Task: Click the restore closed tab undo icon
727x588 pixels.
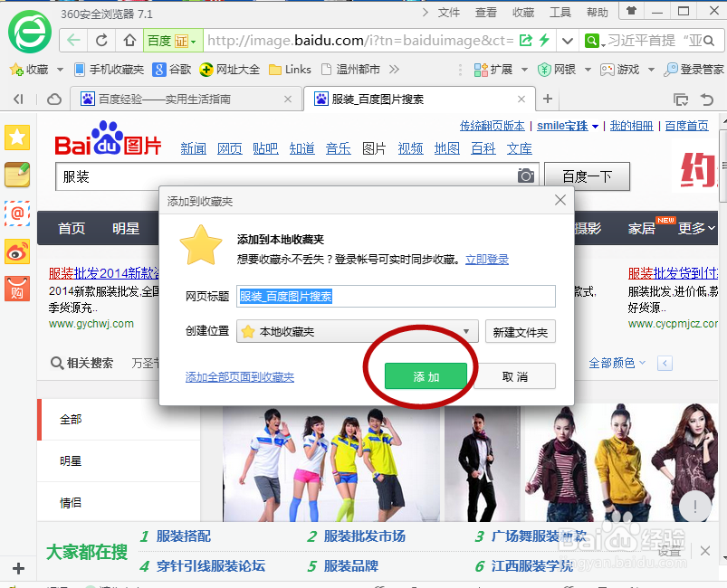Action: [x=707, y=100]
